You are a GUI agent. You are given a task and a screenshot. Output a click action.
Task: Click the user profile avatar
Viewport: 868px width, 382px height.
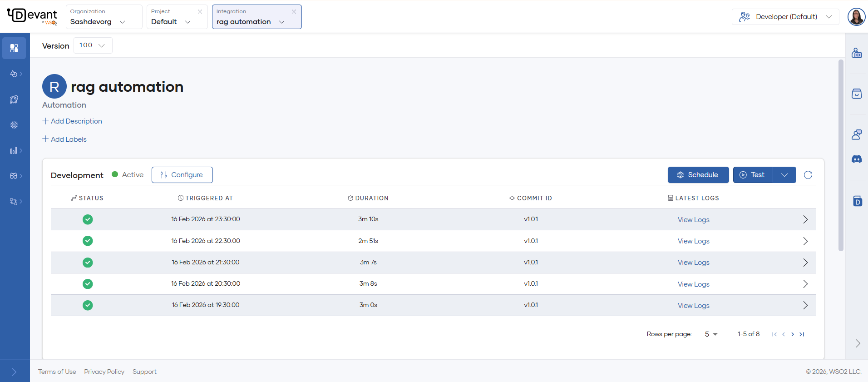pyautogui.click(x=856, y=17)
